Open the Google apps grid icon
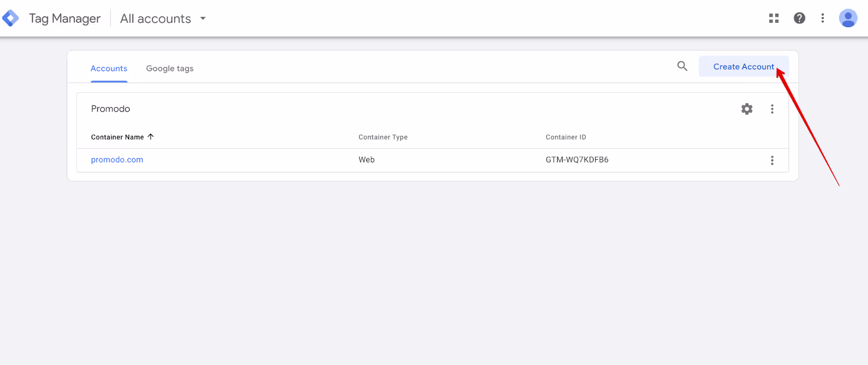This screenshot has height=365, width=868. click(x=774, y=18)
